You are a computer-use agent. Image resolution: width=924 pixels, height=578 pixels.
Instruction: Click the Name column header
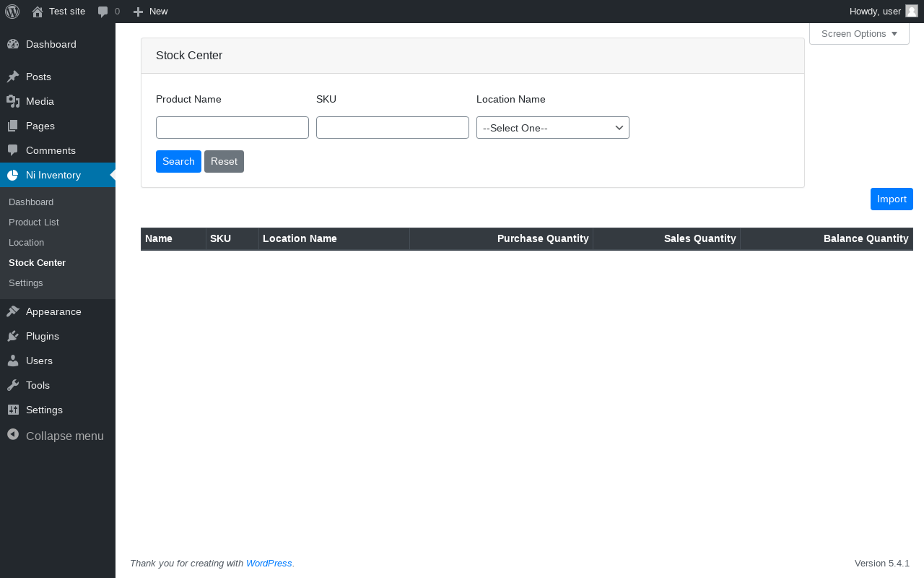[173, 238]
